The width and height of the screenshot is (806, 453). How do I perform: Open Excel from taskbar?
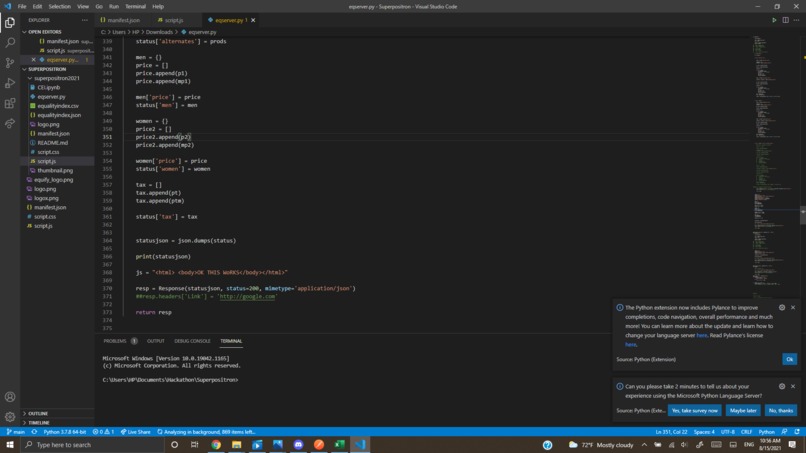tap(339, 445)
